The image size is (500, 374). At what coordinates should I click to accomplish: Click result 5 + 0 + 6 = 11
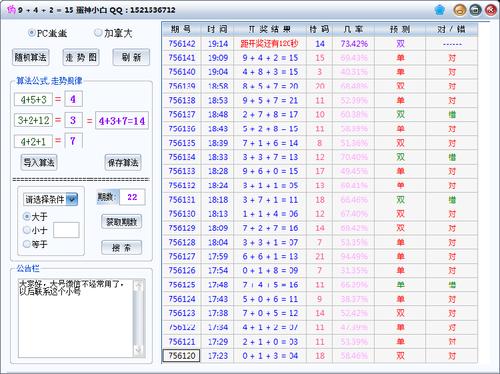270,299
